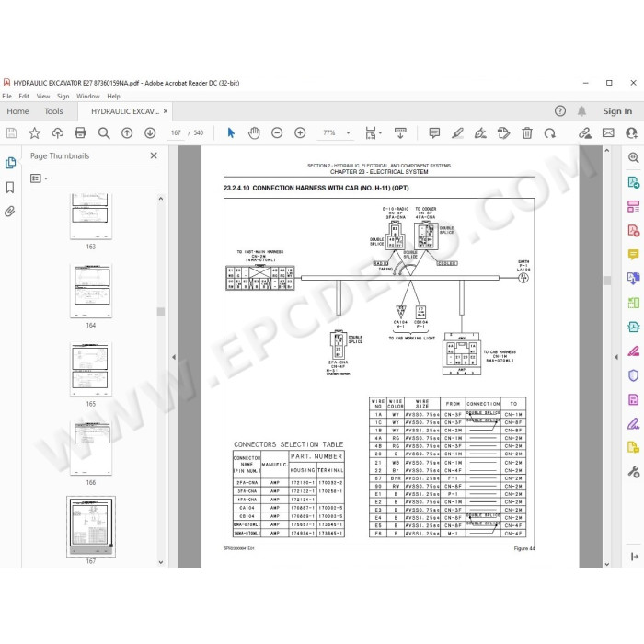This screenshot has width=644, height=644.
Task: Open the Page Thumbnails panel icon
Action: pyautogui.click(x=10, y=163)
